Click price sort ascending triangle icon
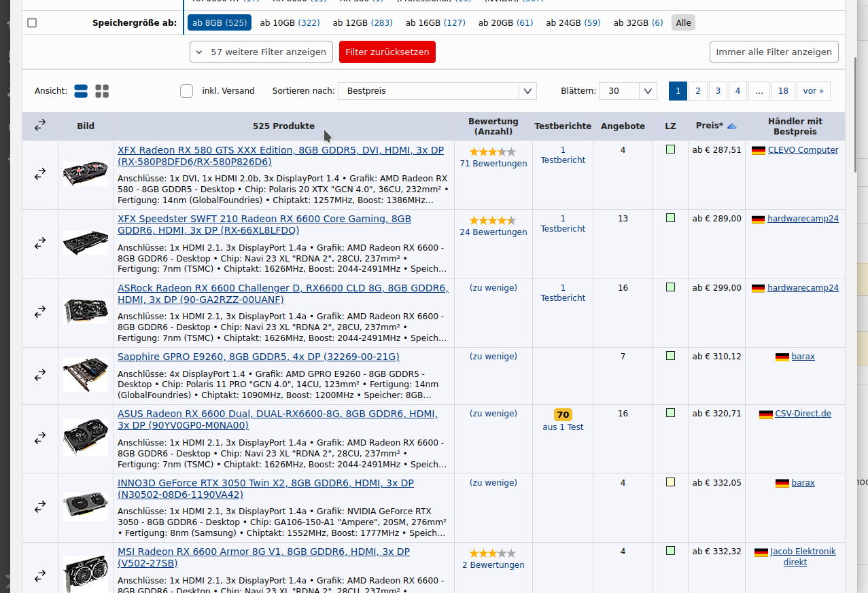This screenshot has height=593, width=868. pos(732,126)
